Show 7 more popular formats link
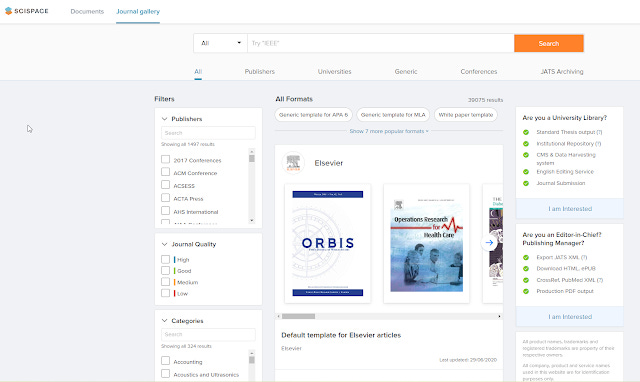This screenshot has width=640, height=382. click(389, 131)
